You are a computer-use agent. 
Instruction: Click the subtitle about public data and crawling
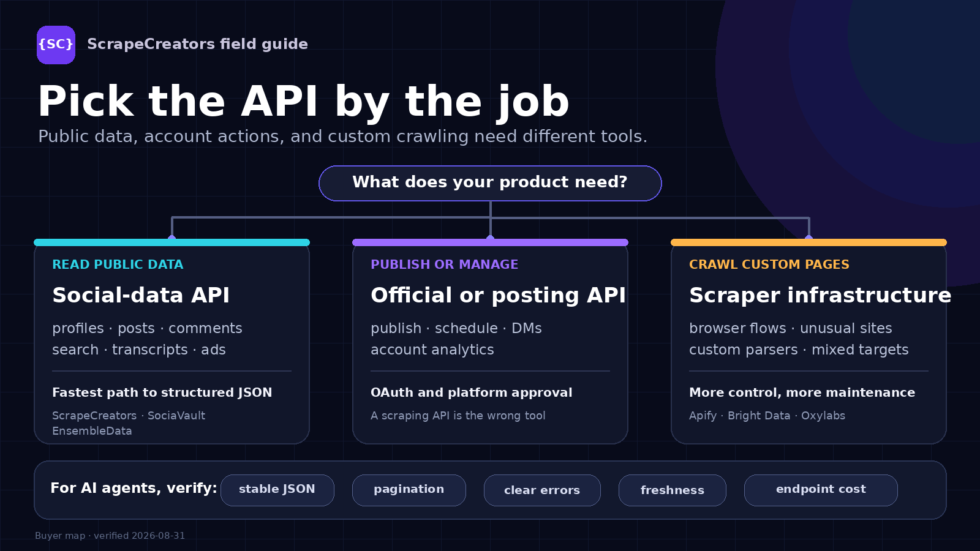(342, 136)
